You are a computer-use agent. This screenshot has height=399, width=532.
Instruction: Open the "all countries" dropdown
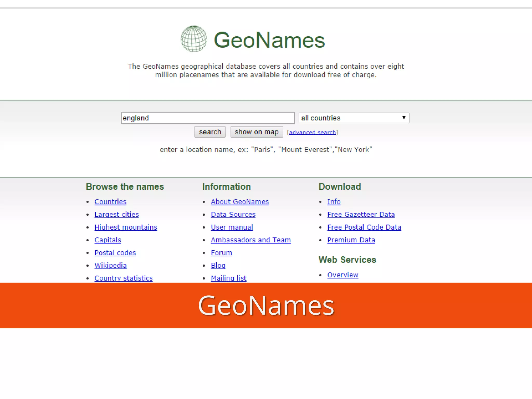pyautogui.click(x=354, y=118)
